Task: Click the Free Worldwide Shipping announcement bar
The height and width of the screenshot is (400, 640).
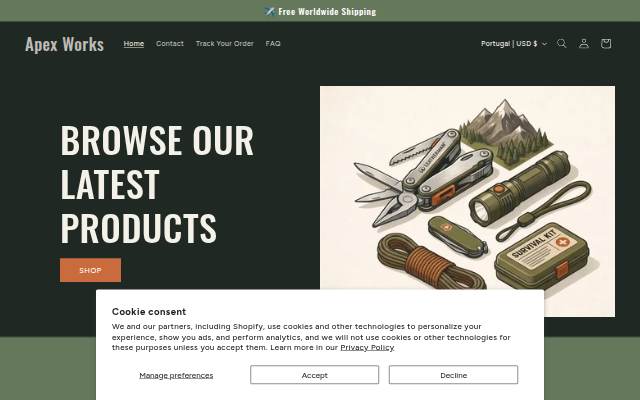Action: pyautogui.click(x=320, y=11)
